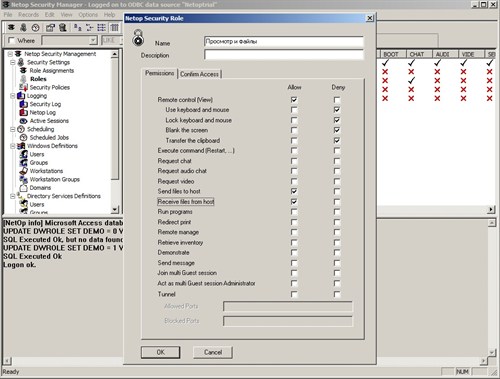
Task: Click into the Description field
Action: point(284,55)
